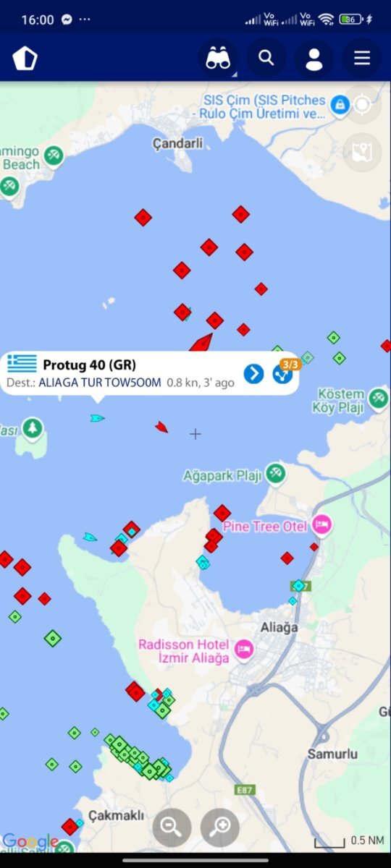391x868 pixels.
Task: Zoom out with the minus magnifier
Action: 172,827
